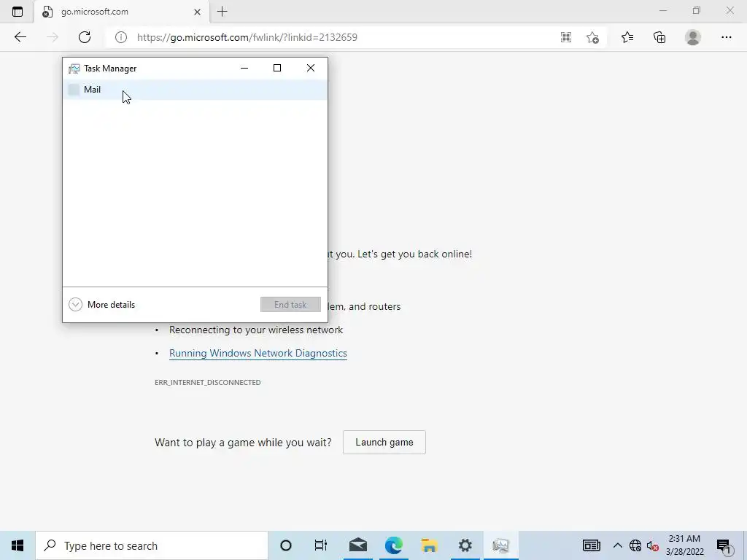Click the End task button
The width and height of the screenshot is (747, 560).
point(290,305)
